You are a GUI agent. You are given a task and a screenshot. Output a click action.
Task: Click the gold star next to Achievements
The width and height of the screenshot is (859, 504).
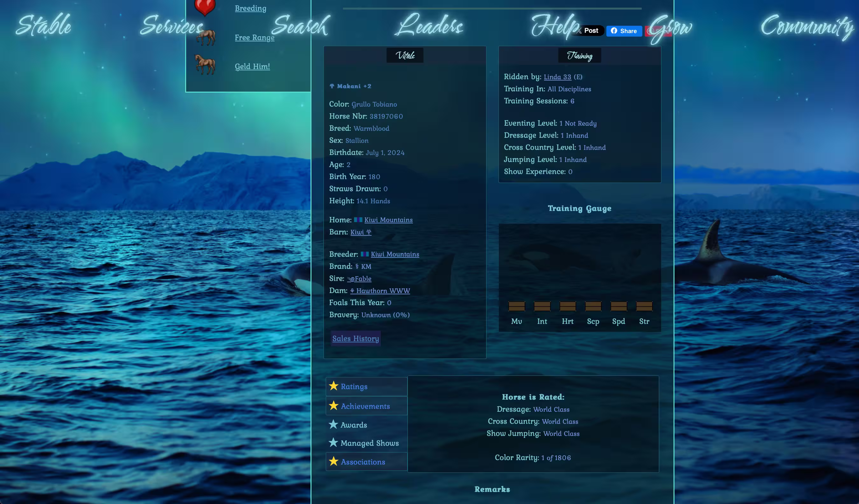(333, 406)
